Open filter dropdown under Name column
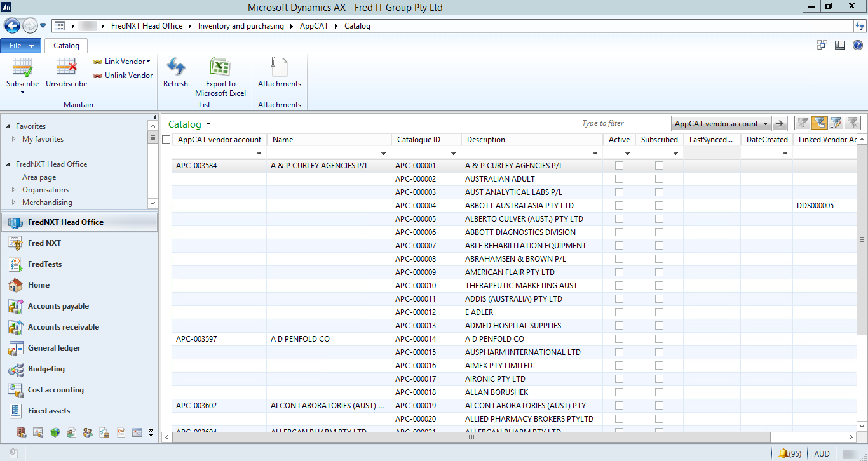Screen dimensions: 868x461 383,154
